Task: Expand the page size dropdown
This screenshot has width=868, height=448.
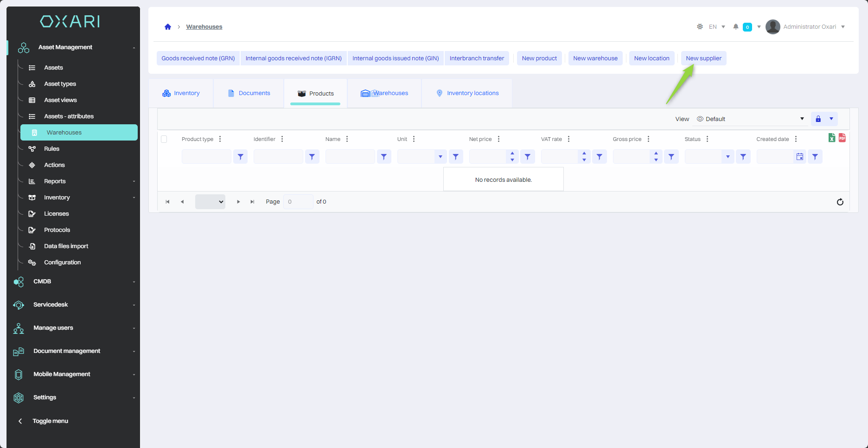Action: [x=210, y=202]
